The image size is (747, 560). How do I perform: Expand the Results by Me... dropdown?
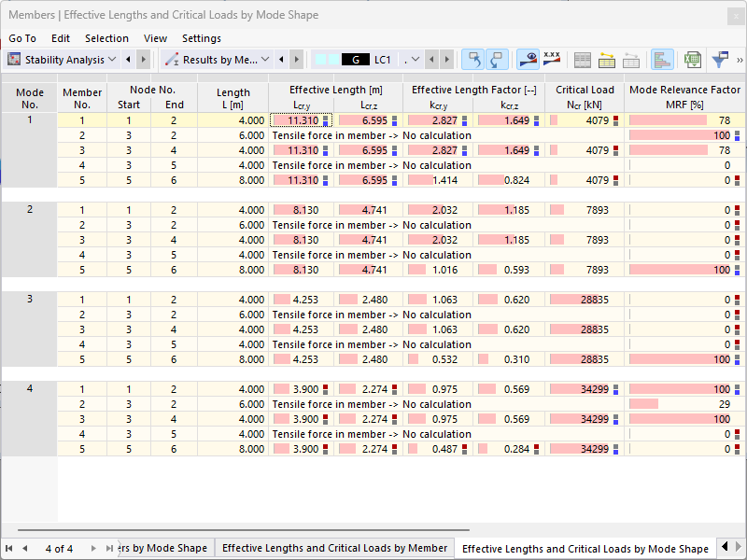pos(265,60)
